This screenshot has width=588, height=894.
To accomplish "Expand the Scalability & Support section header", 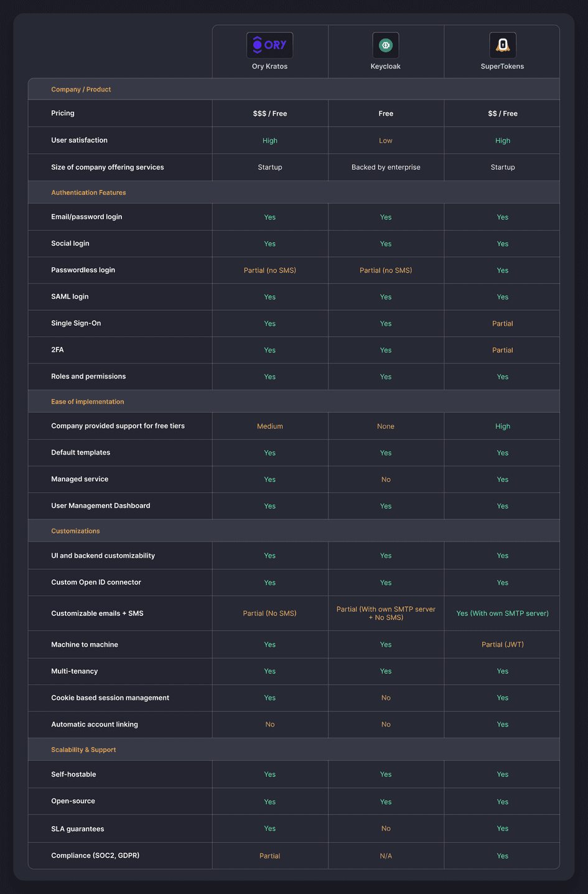I will click(83, 749).
